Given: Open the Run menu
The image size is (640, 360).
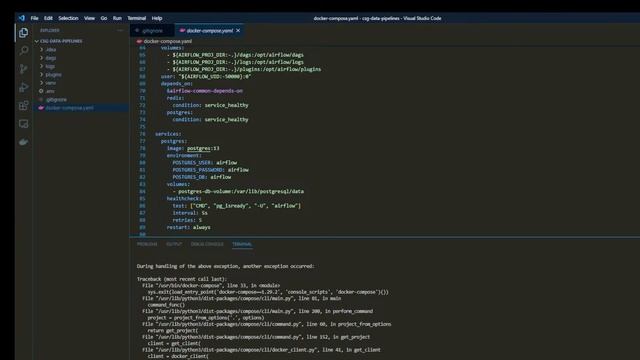Looking at the screenshot, I should coord(117,18).
